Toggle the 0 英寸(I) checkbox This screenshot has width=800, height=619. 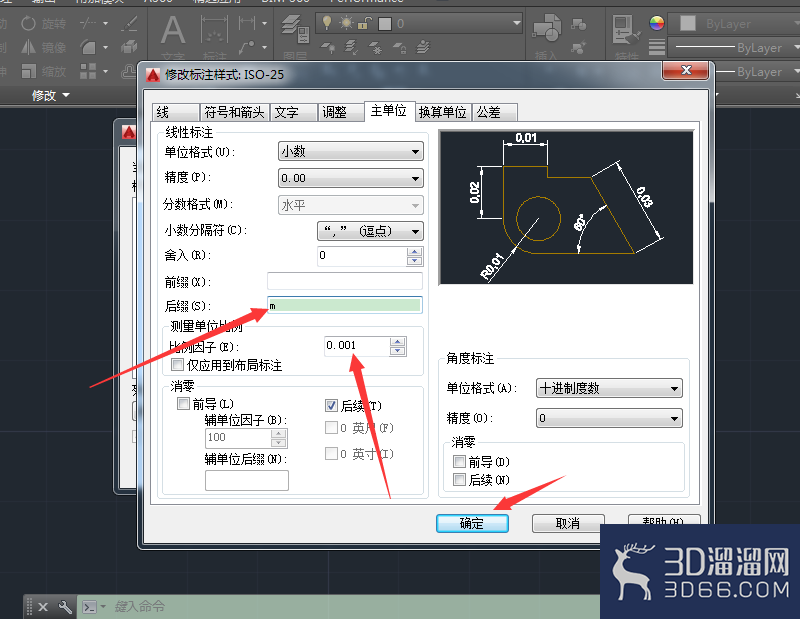pos(331,453)
